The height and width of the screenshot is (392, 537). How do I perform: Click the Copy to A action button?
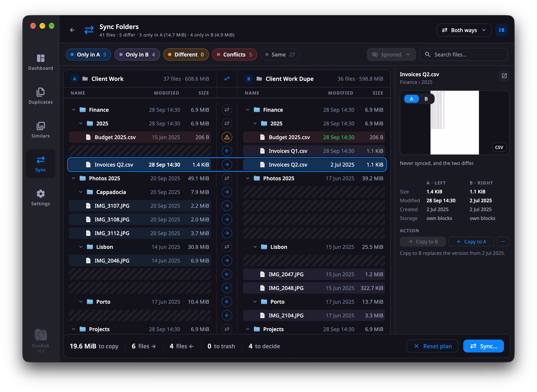[x=471, y=242]
